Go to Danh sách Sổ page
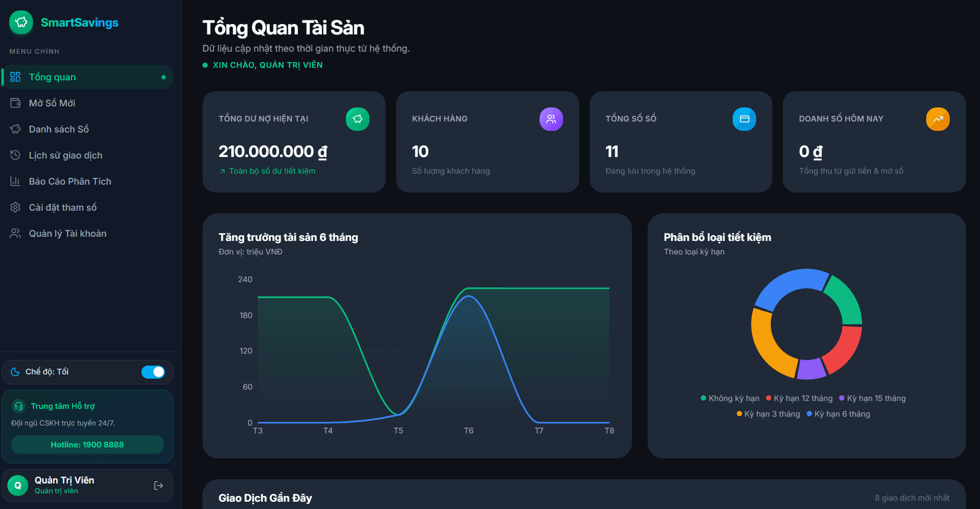The width and height of the screenshot is (980, 509). [88, 129]
